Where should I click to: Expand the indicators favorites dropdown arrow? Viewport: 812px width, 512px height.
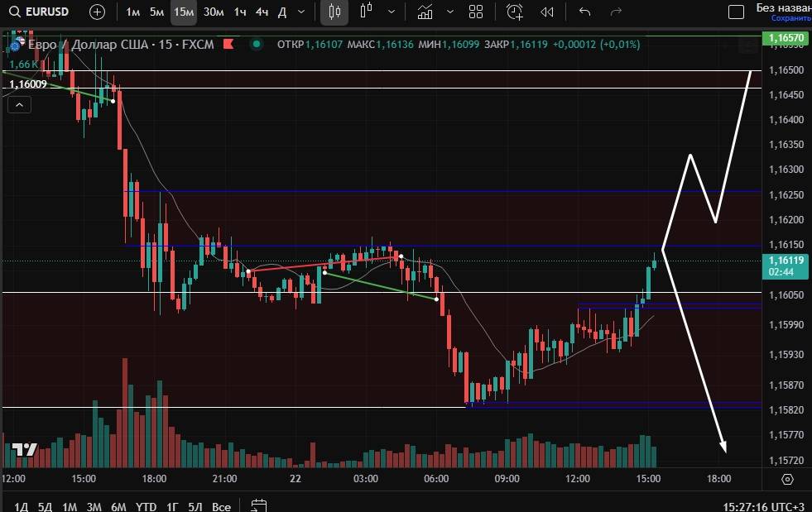coord(450,12)
